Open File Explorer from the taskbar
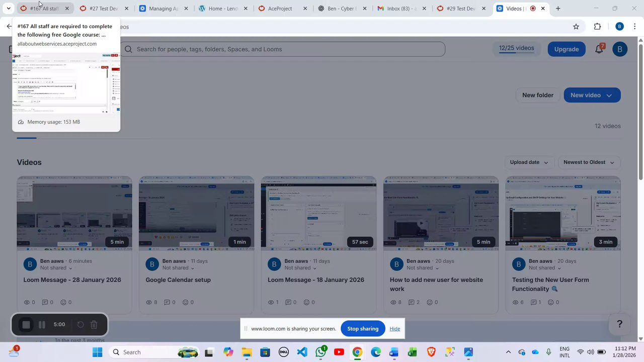Viewport: 644px width, 362px height. click(x=247, y=352)
